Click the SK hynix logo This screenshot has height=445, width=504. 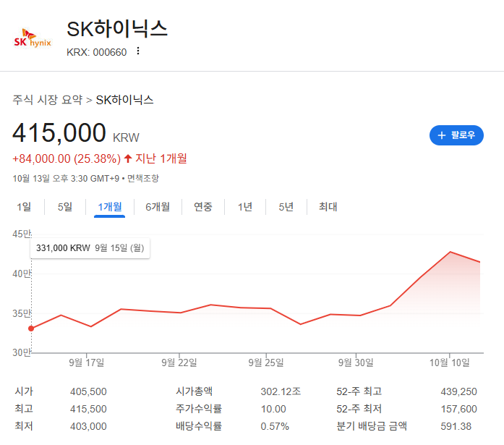[33, 38]
